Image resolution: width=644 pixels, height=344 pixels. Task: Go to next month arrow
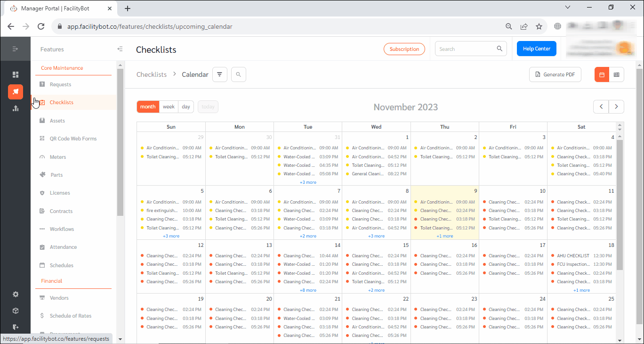(x=616, y=107)
